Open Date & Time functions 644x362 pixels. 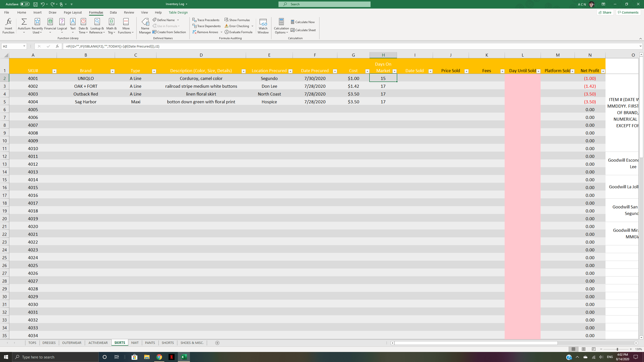[x=83, y=26]
